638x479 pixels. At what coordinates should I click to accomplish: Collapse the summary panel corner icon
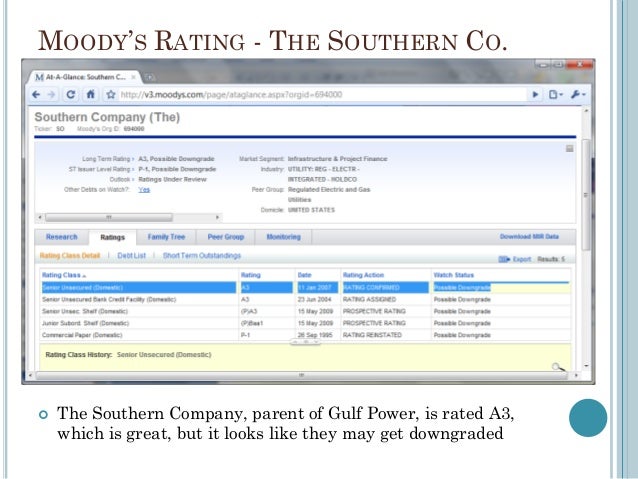[570, 149]
